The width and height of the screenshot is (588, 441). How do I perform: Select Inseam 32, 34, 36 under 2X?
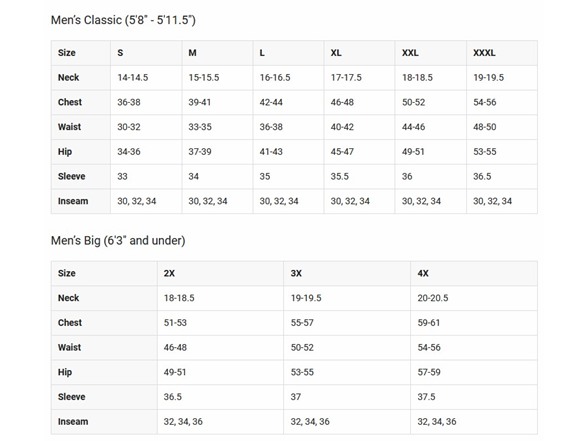(x=183, y=422)
